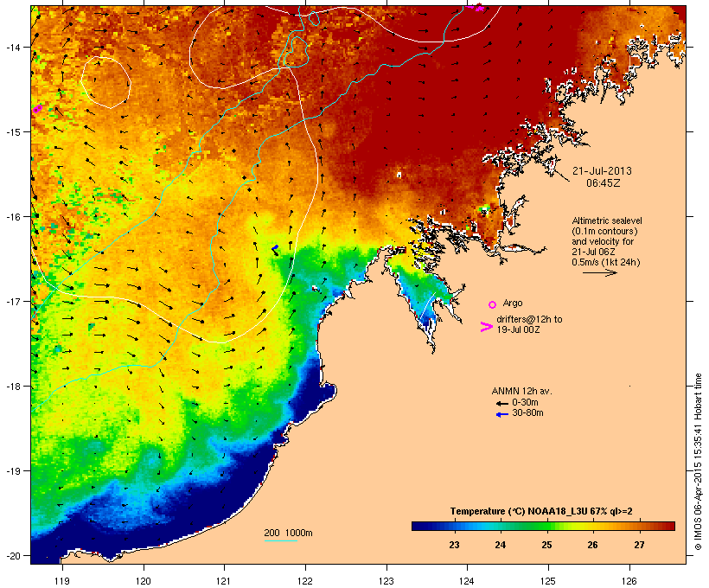The height and width of the screenshot is (588, 709).
Task: Click the blue ANMN mooring arrow on the map
Action: point(275,248)
